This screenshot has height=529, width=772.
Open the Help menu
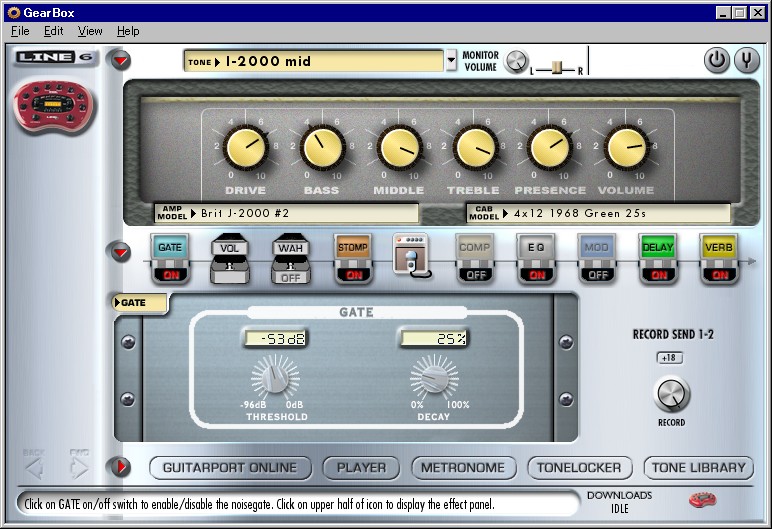(x=128, y=31)
